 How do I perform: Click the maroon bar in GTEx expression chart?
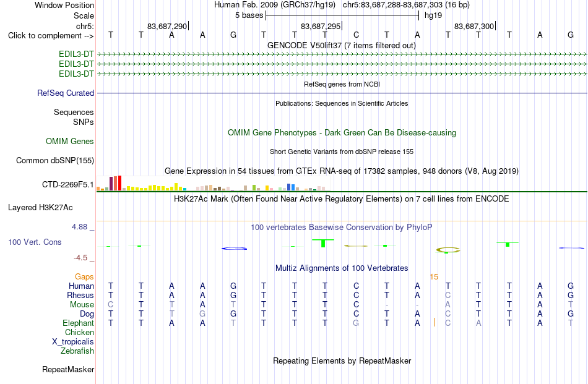[111, 184]
